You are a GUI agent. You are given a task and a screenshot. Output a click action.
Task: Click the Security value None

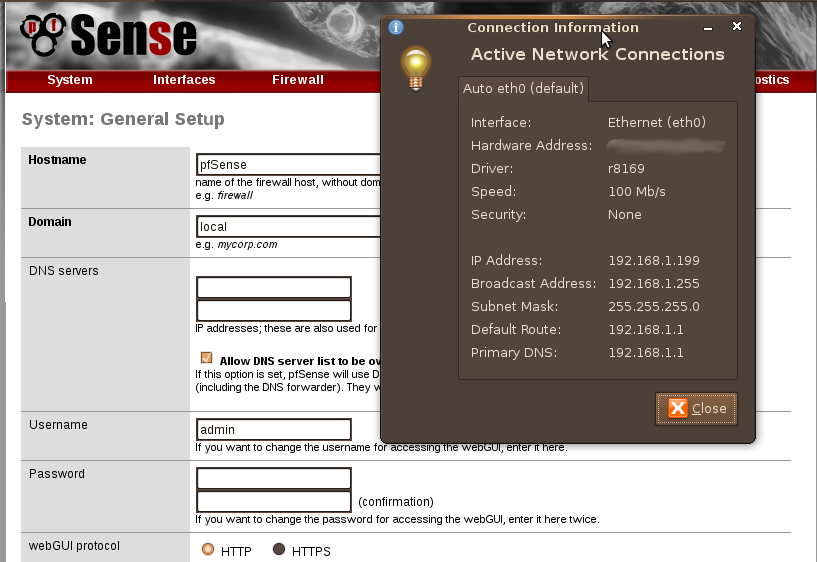(624, 215)
